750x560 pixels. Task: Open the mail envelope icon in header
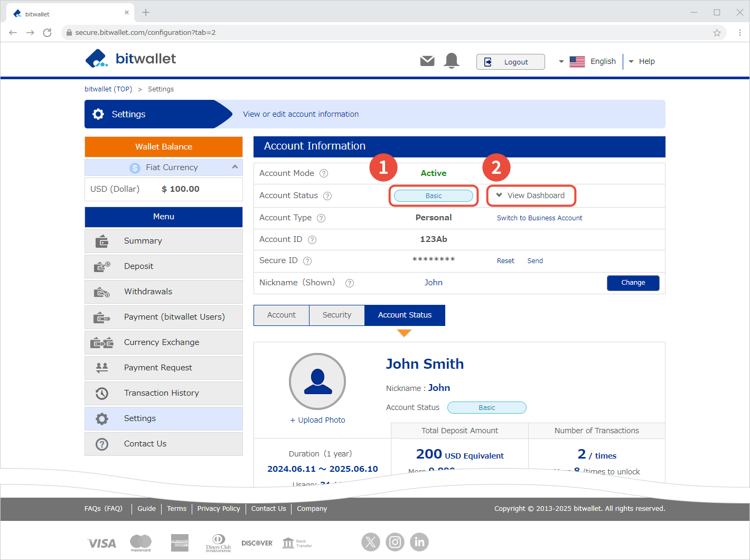[427, 61]
